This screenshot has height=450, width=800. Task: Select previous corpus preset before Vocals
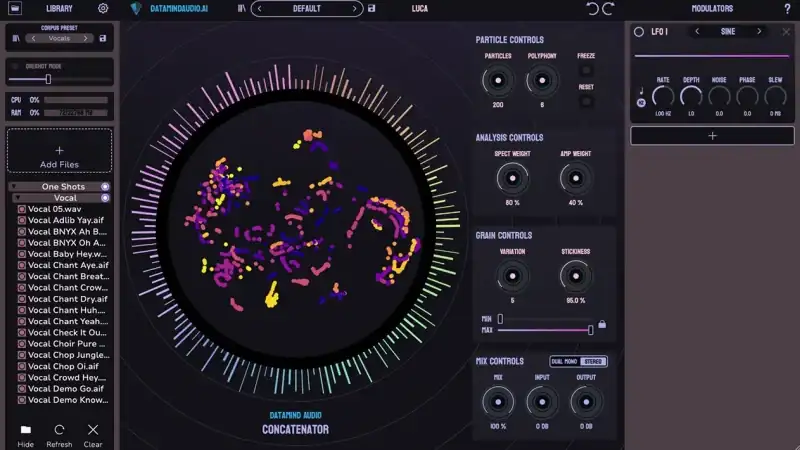pos(34,38)
